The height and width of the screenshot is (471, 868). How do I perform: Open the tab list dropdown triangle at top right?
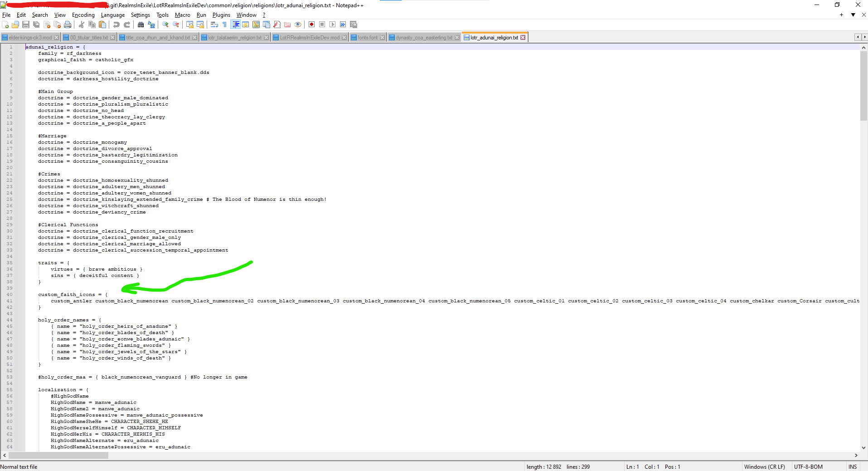pyautogui.click(x=853, y=15)
